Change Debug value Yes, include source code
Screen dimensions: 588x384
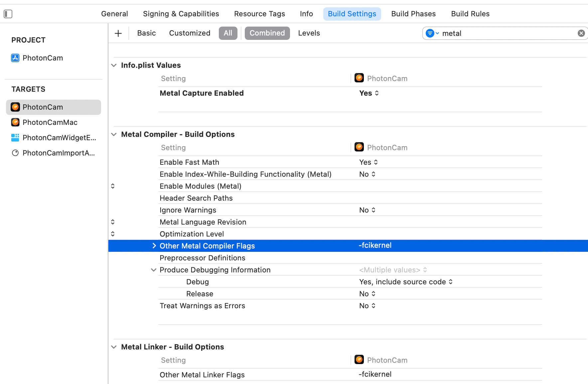pyautogui.click(x=406, y=282)
